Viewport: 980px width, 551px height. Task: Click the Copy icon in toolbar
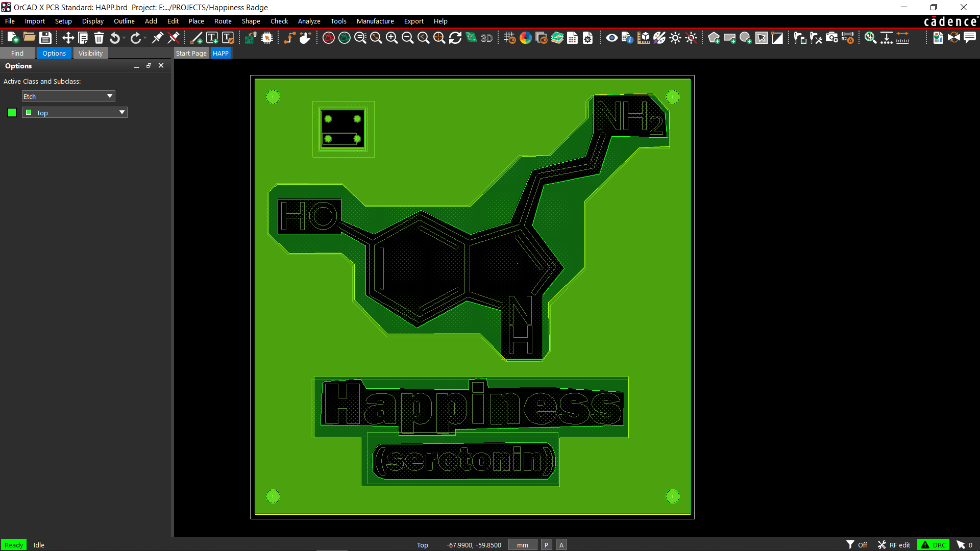pyautogui.click(x=83, y=38)
